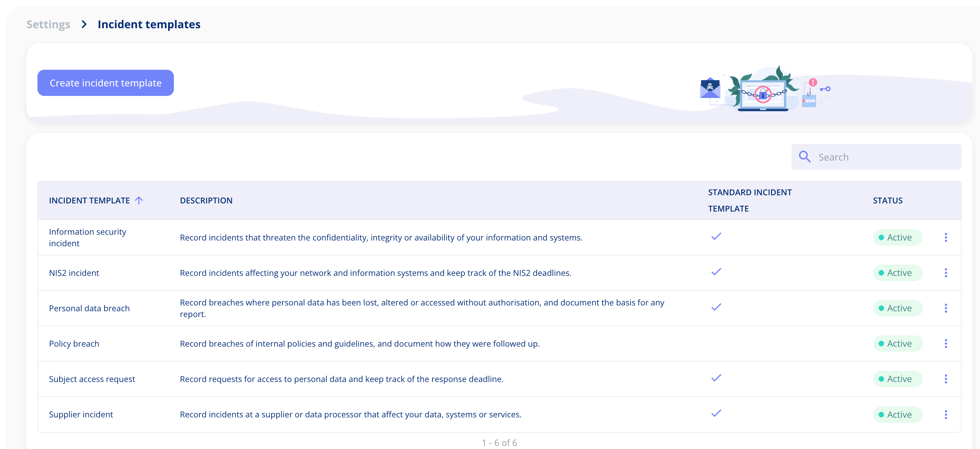Click the magnifier icon in the search box
The width and height of the screenshot is (980, 449).
pyautogui.click(x=805, y=156)
